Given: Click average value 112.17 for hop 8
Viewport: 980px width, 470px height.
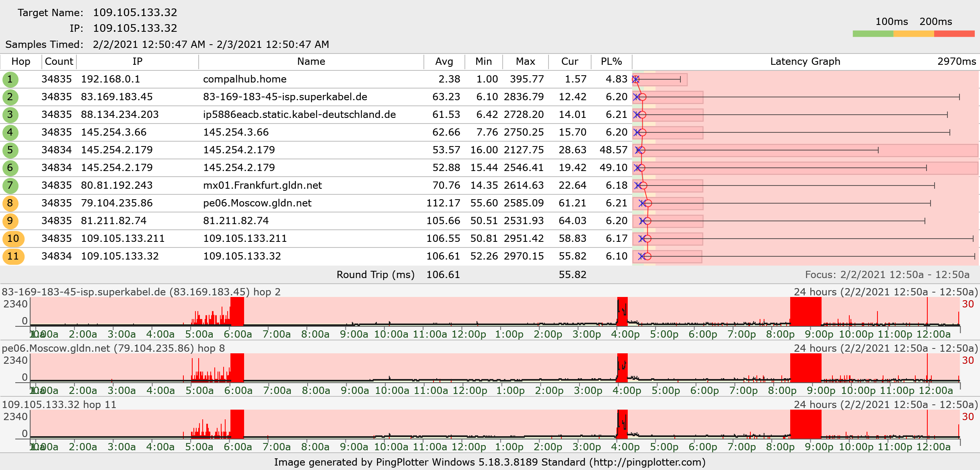Looking at the screenshot, I should (x=444, y=203).
